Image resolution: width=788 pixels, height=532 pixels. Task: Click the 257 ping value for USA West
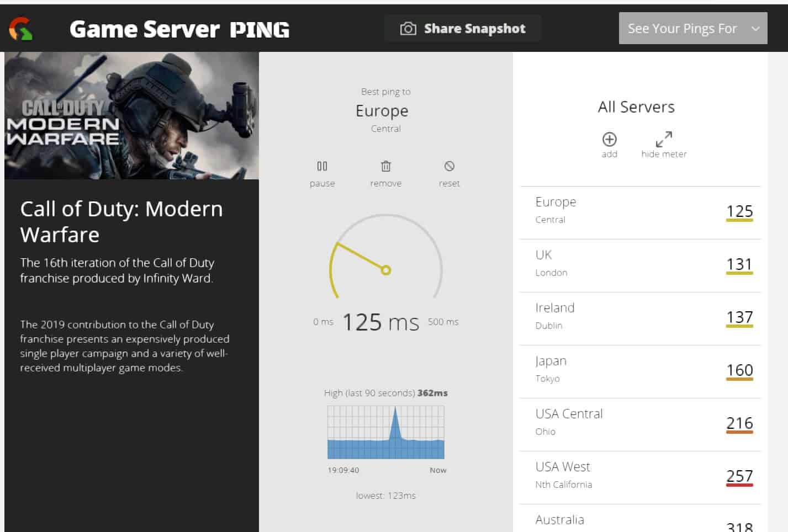[739, 476]
